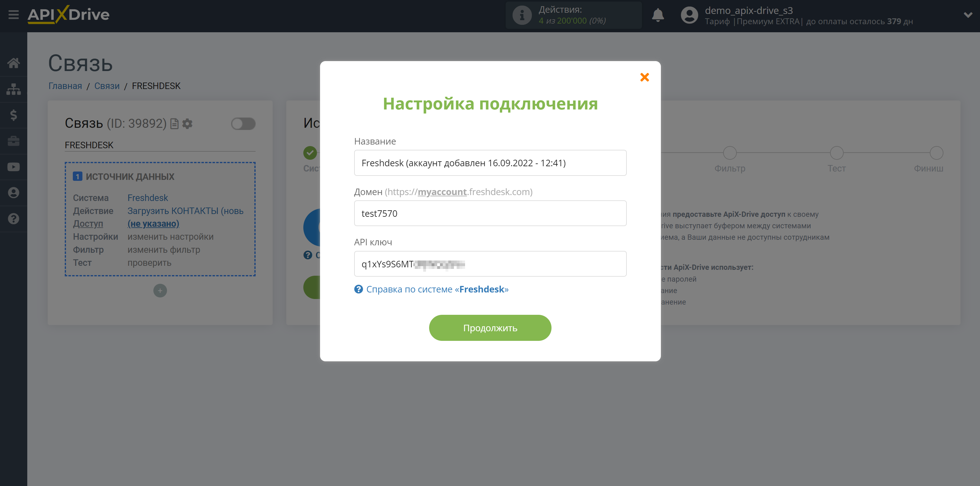Open the billing dollar sidebar icon
This screenshot has height=486, width=980.
(x=14, y=115)
